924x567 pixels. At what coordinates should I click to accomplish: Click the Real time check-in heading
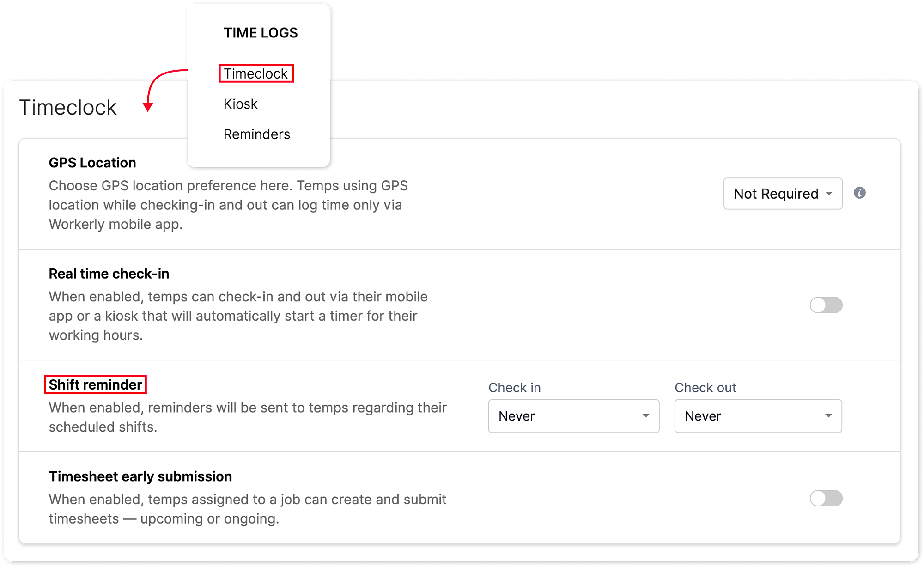(109, 274)
